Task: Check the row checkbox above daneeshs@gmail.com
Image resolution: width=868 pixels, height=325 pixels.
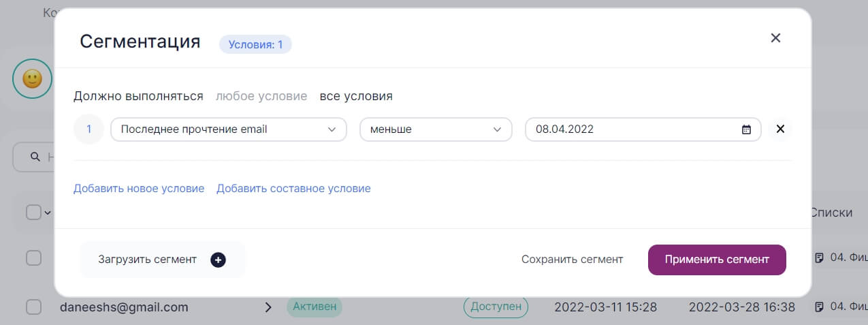Action: click(33, 258)
